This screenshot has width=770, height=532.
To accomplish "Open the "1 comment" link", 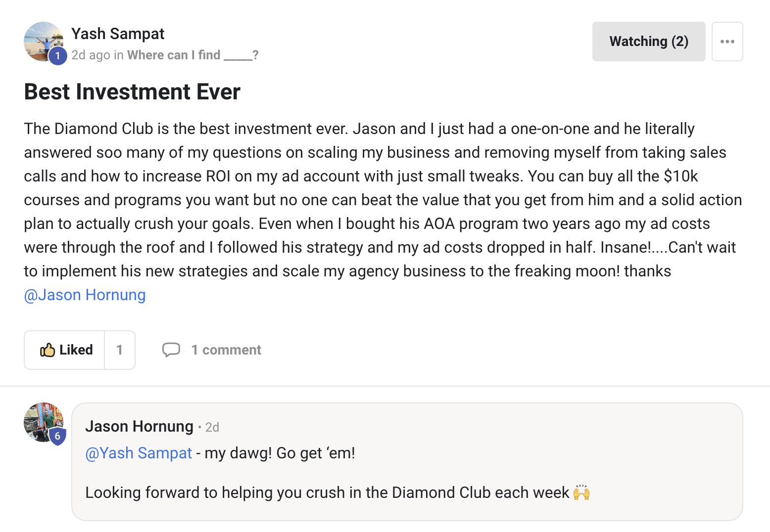I will pyautogui.click(x=226, y=350).
